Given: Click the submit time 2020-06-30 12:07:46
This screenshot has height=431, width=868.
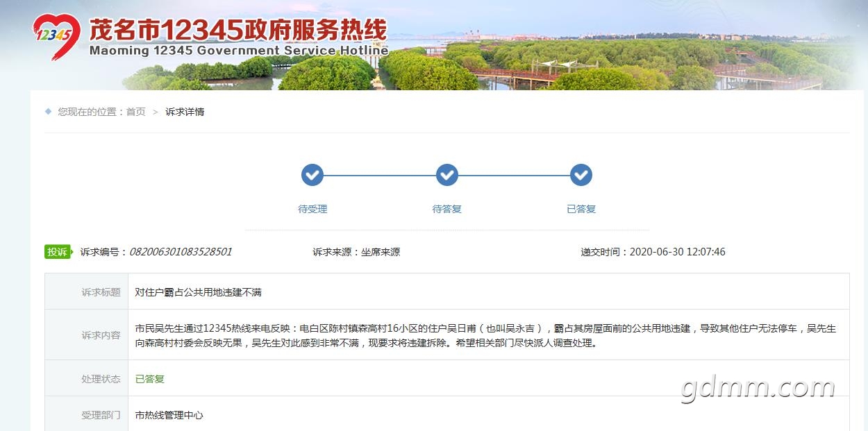Looking at the screenshot, I should pyautogui.click(x=677, y=252).
